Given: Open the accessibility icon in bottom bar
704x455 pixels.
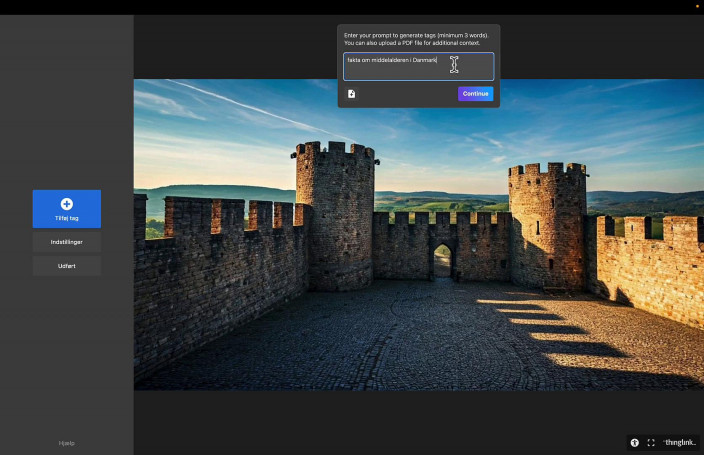Looking at the screenshot, I should click(x=634, y=442).
